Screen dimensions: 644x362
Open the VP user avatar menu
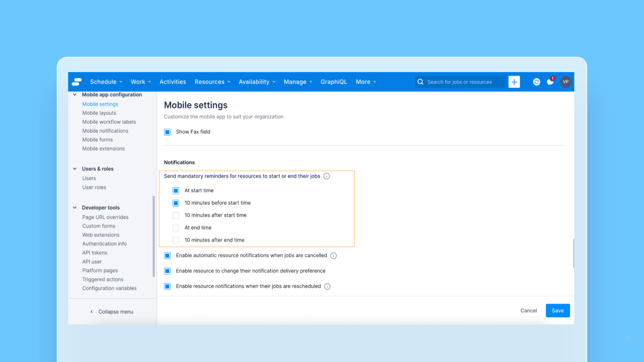(566, 82)
